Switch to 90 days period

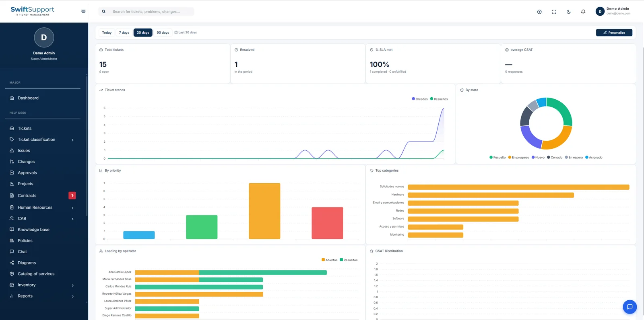(x=163, y=33)
